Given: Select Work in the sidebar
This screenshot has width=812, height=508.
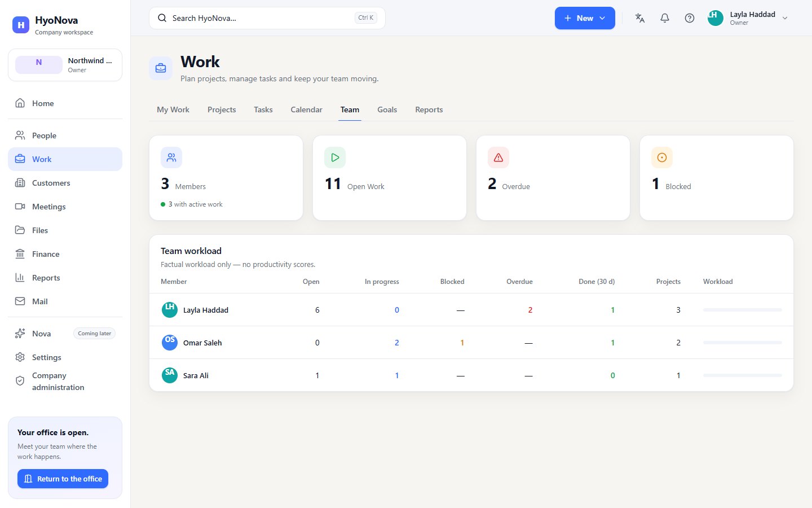Looking at the screenshot, I should pyautogui.click(x=65, y=159).
